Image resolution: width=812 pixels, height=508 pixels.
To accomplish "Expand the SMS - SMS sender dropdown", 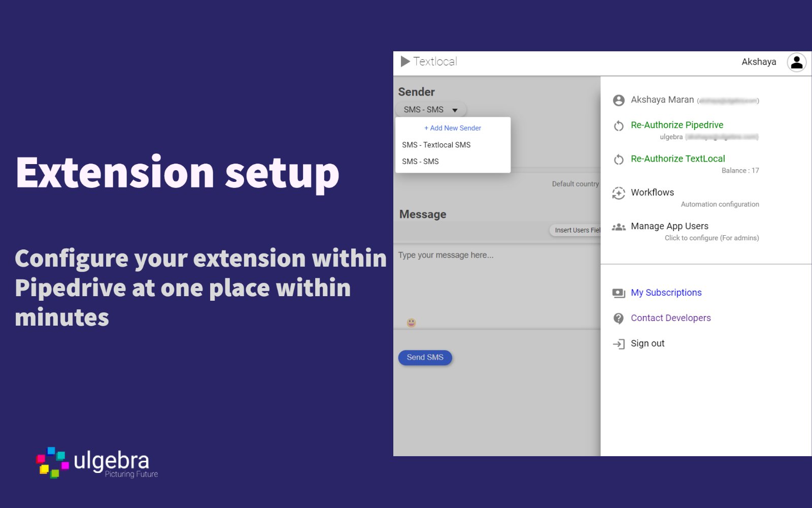I will pyautogui.click(x=431, y=110).
